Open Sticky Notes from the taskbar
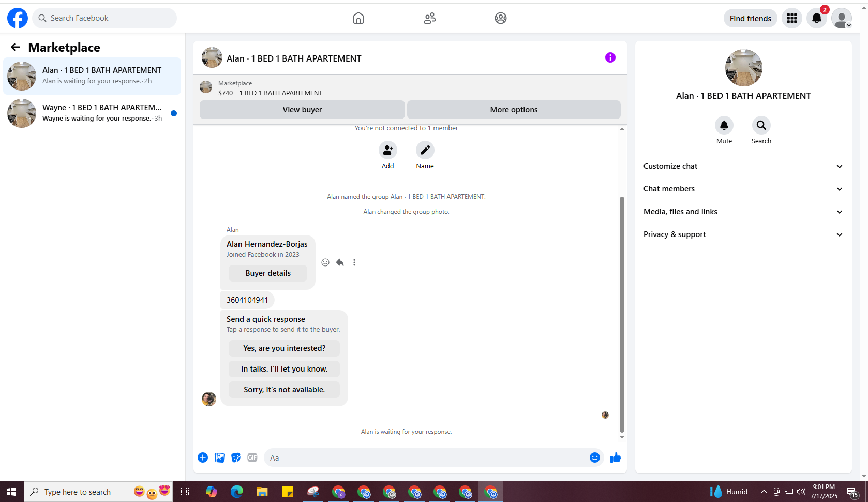The width and height of the screenshot is (868, 502). (x=288, y=492)
